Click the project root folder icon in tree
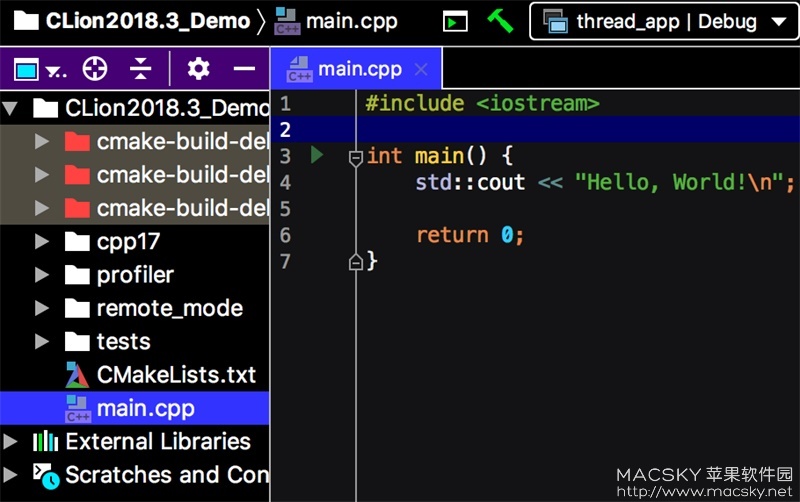 [45, 108]
